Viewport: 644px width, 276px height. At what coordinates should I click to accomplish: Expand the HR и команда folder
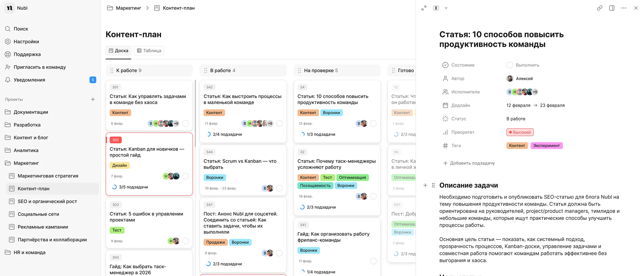tap(25, 252)
